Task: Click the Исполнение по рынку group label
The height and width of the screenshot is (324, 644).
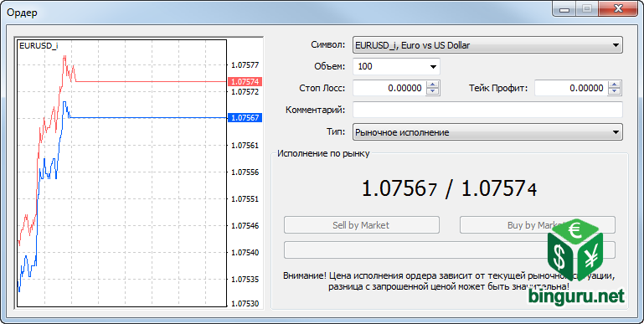Action: [323, 153]
